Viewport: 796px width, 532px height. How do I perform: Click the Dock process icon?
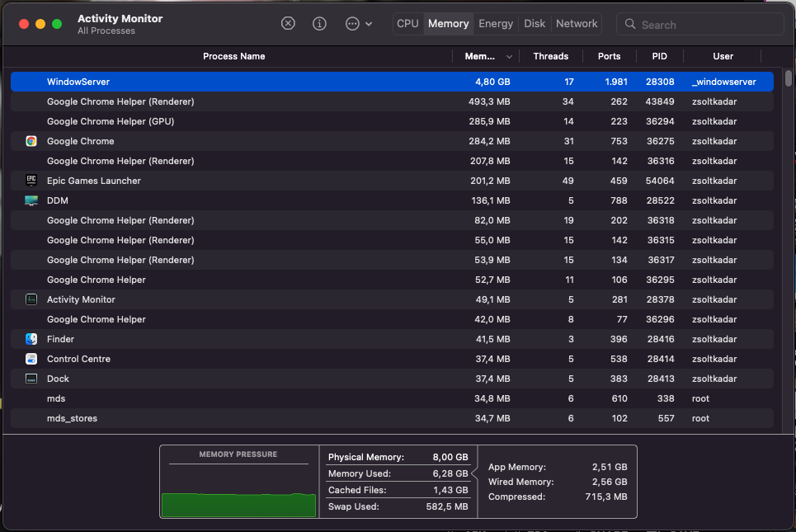[x=31, y=379]
